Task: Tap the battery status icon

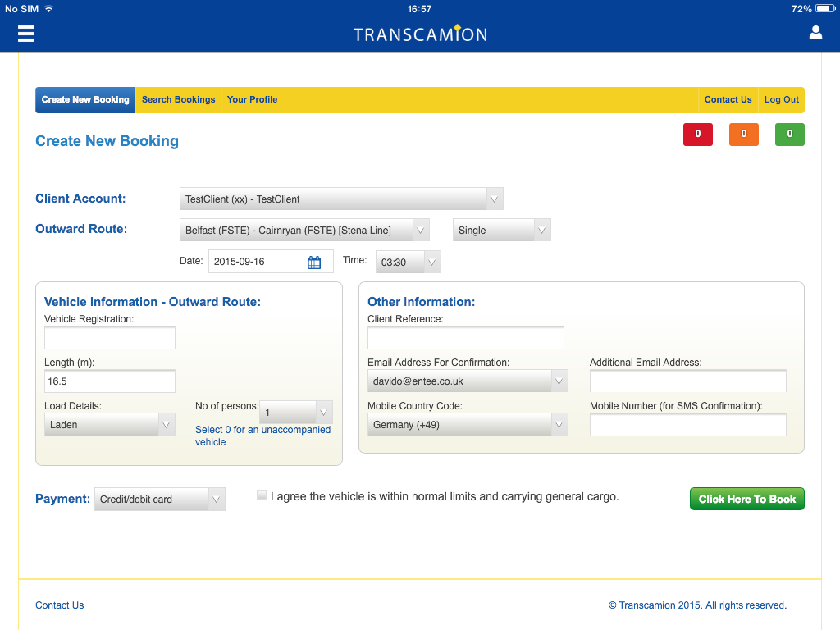Action: (x=825, y=8)
